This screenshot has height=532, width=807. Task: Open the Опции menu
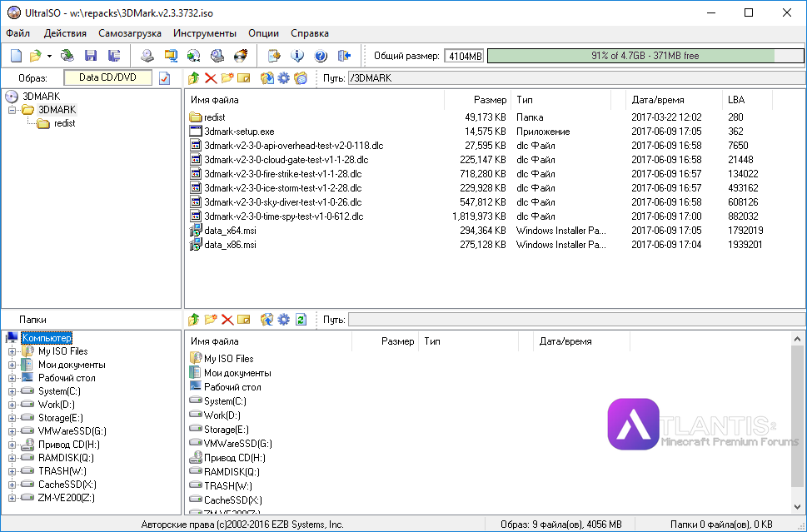click(x=263, y=33)
